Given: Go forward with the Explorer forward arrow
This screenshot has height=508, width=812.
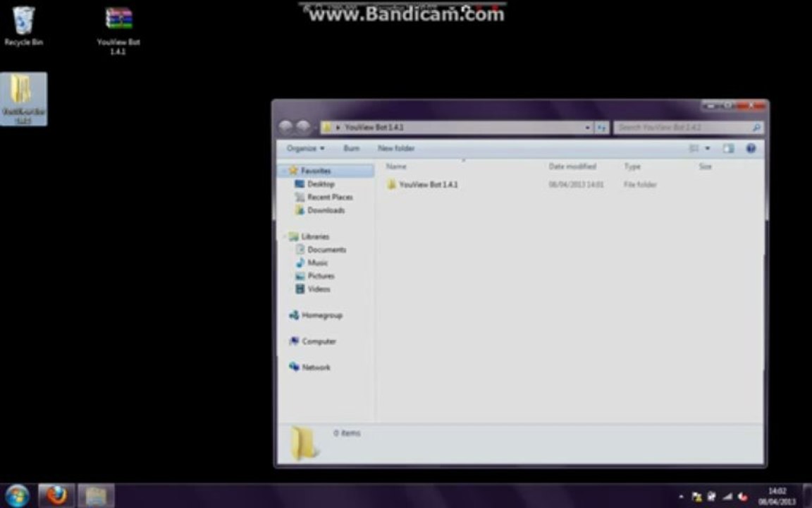Looking at the screenshot, I should point(304,127).
